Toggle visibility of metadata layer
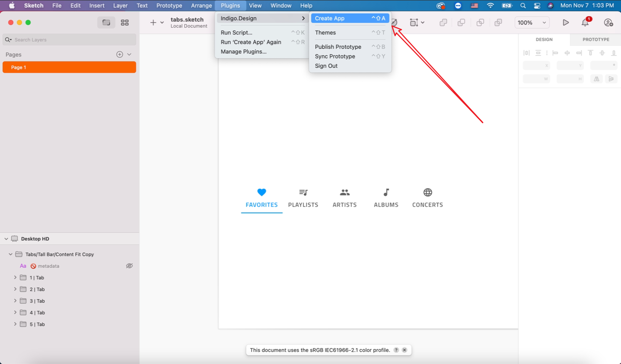Viewport: 621px width, 364px height. coord(129,266)
